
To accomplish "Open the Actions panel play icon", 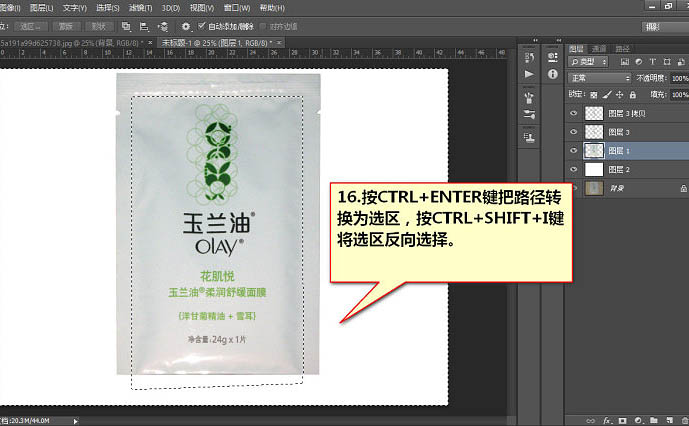I will (x=529, y=74).
